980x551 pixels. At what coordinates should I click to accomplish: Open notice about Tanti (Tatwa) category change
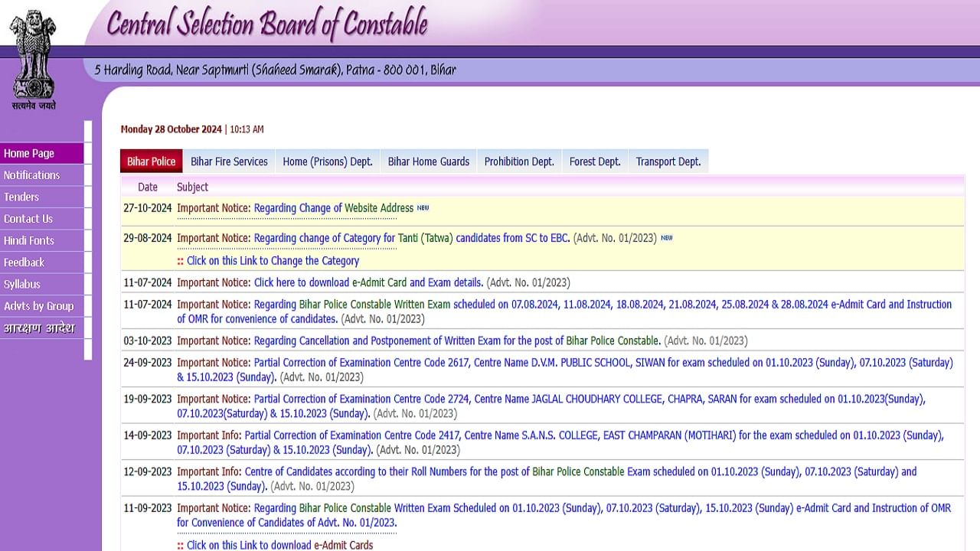[x=412, y=238]
